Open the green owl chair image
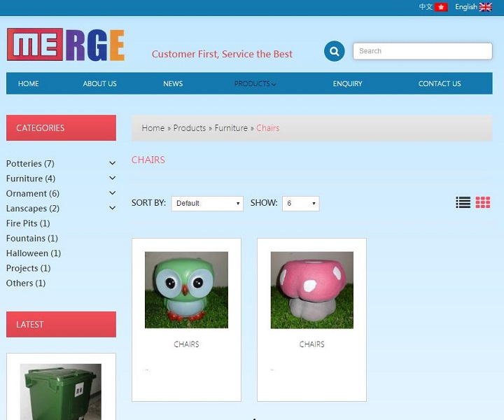504x420 pixels. (x=186, y=290)
